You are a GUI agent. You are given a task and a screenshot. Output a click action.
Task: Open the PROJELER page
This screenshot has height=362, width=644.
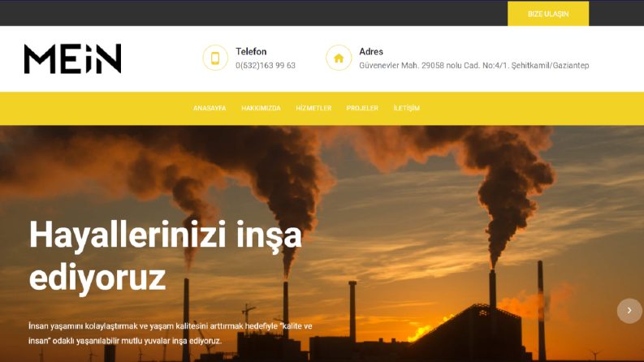pyautogui.click(x=362, y=108)
